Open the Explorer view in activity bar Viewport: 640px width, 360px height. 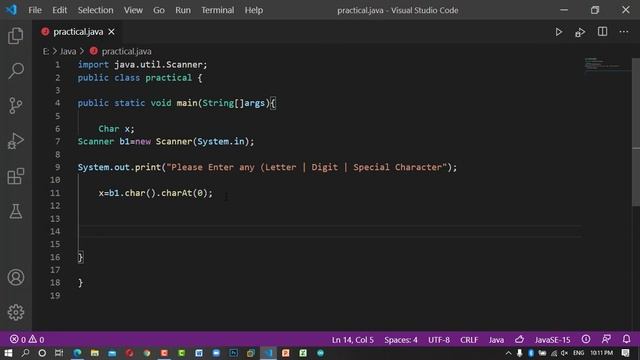(x=16, y=36)
